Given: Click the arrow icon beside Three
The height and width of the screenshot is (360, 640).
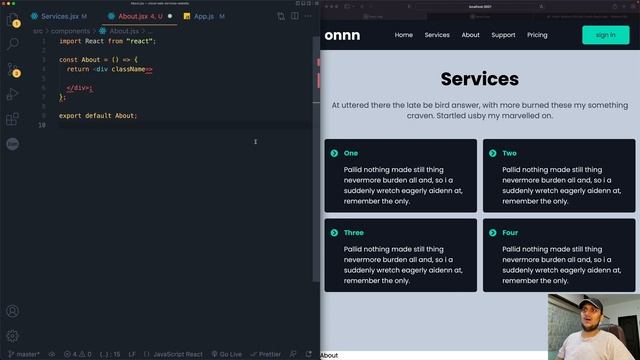Looking at the screenshot, I should click(334, 233).
